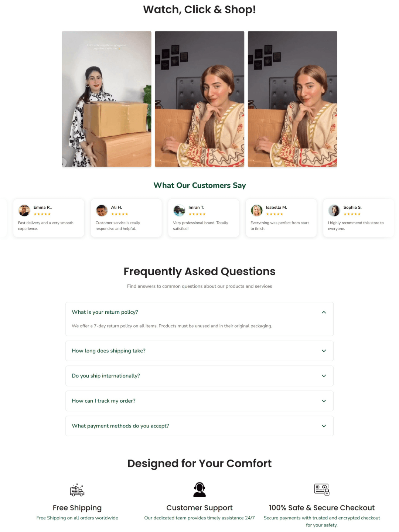Expand the payment methods FAQ chevron
This screenshot has height=532, width=399.
tap(324, 426)
